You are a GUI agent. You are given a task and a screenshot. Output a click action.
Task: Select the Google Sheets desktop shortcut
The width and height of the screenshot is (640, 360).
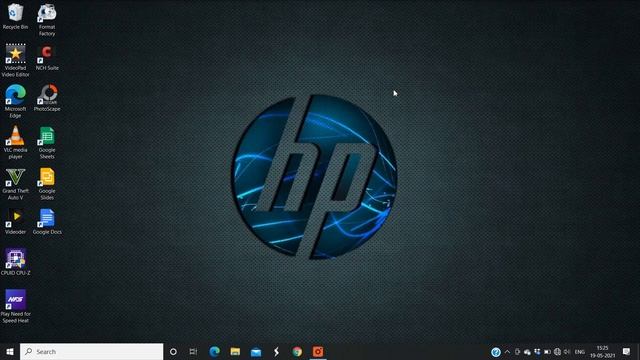click(47, 142)
